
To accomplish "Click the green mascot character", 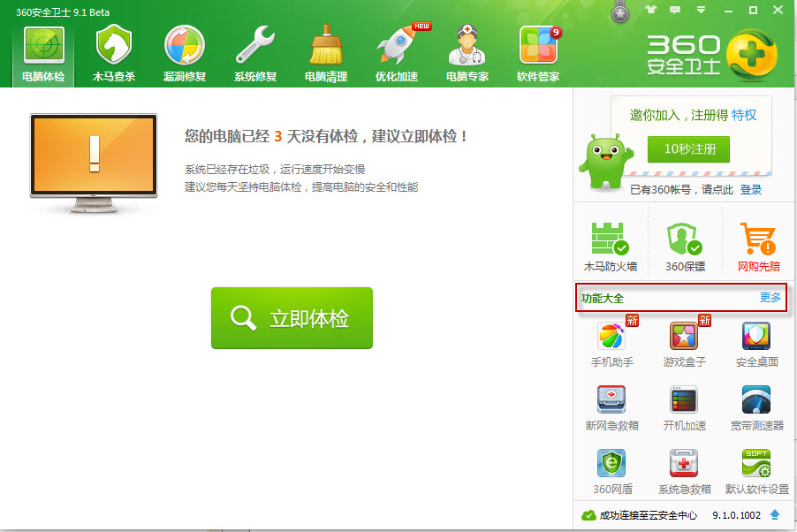I will (605, 162).
